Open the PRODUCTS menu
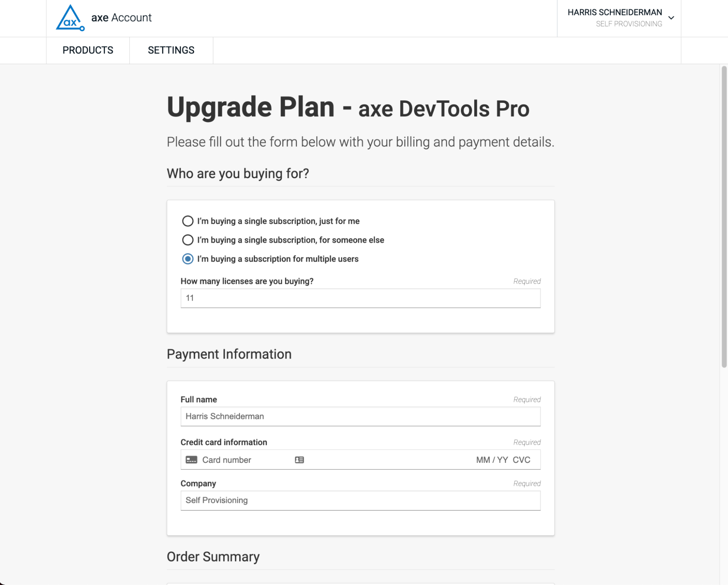 click(88, 50)
